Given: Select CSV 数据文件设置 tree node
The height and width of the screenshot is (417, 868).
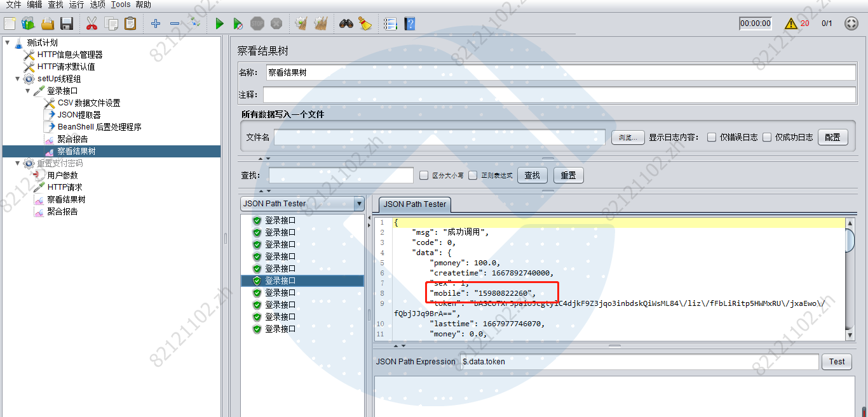Looking at the screenshot, I should (x=89, y=103).
